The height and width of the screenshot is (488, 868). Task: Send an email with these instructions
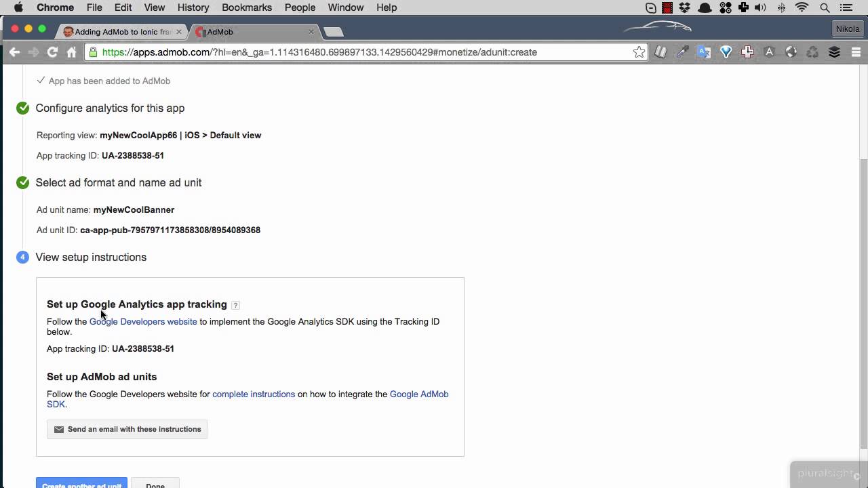point(127,430)
